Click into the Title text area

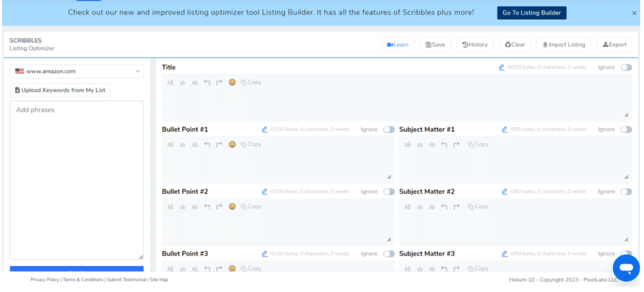pos(397,98)
